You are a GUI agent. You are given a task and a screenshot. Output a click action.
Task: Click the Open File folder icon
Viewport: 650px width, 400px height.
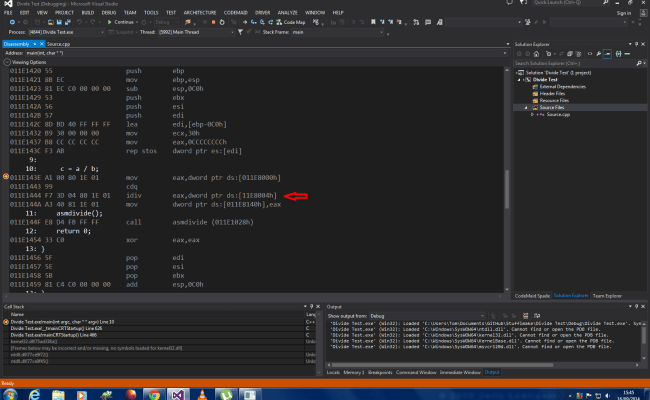(51, 22)
